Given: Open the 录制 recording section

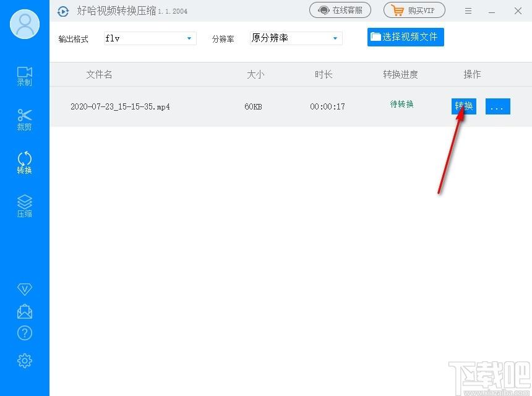Looking at the screenshot, I should pyautogui.click(x=24, y=76).
